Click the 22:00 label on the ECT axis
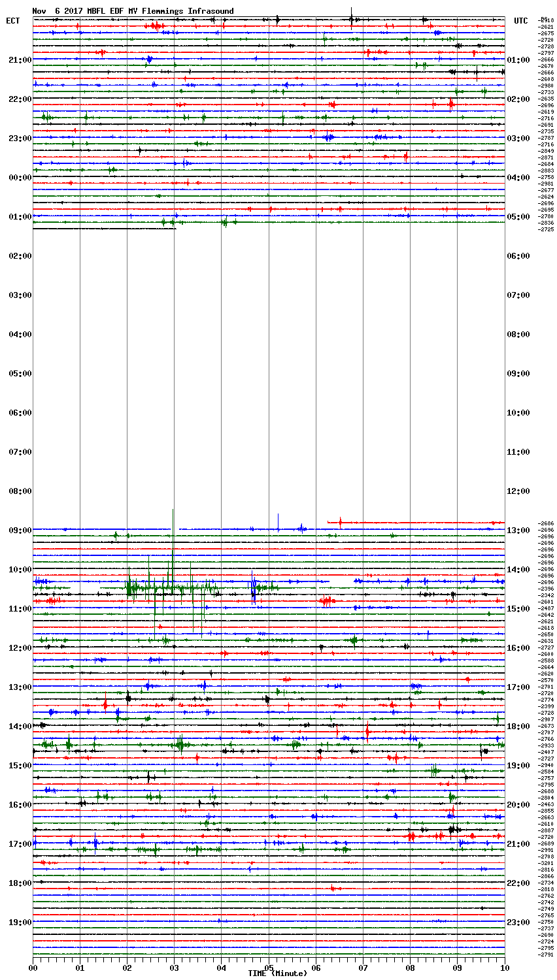This screenshot has height=980, width=557. pyautogui.click(x=20, y=99)
